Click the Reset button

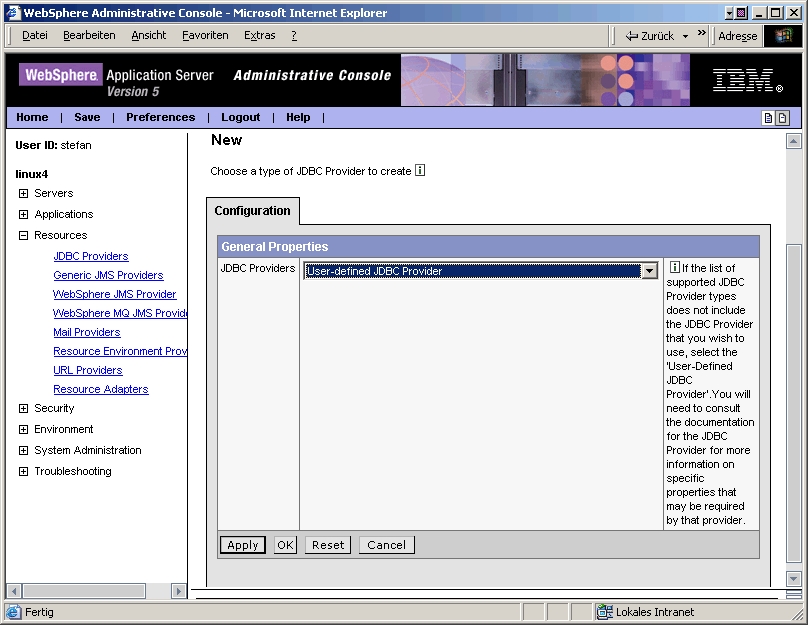(x=328, y=545)
